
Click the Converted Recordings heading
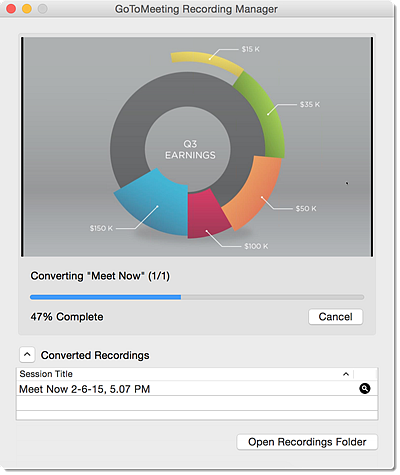pyautogui.click(x=95, y=355)
